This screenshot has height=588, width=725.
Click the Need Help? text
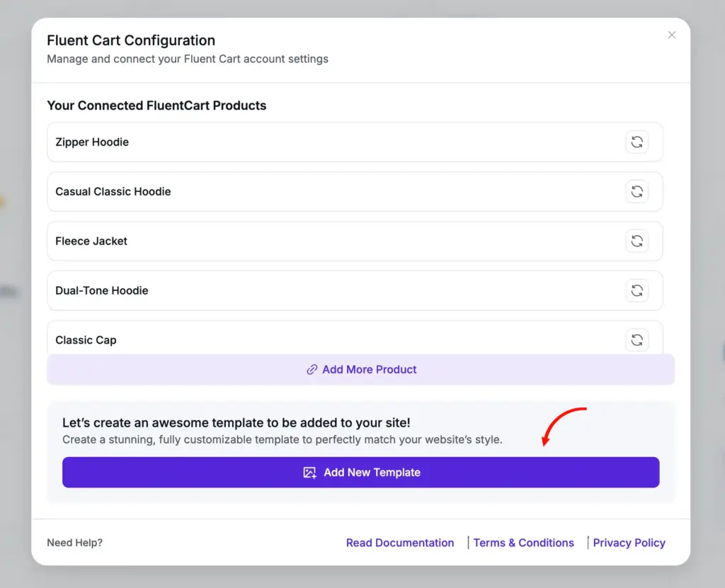[x=74, y=543]
